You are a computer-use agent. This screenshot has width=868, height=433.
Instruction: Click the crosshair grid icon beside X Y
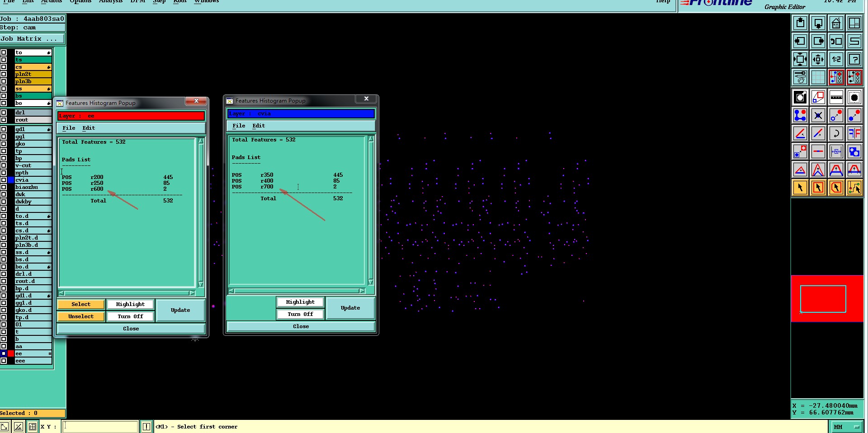coord(33,426)
